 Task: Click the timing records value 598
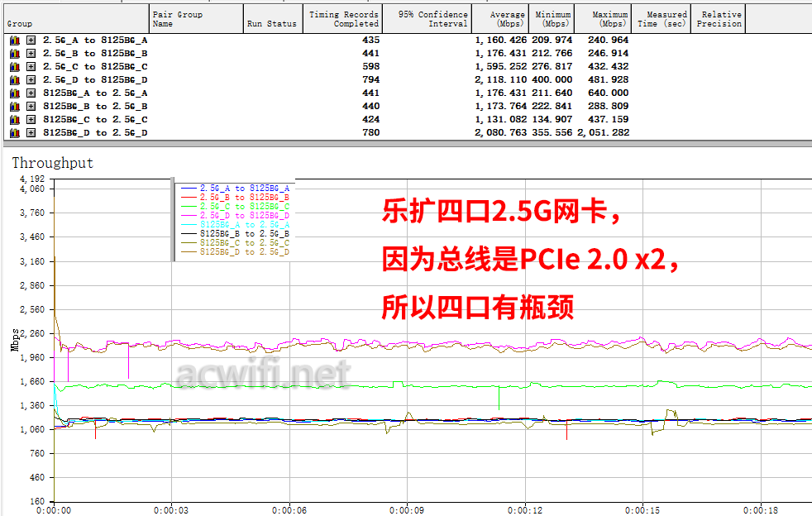pyautogui.click(x=370, y=66)
